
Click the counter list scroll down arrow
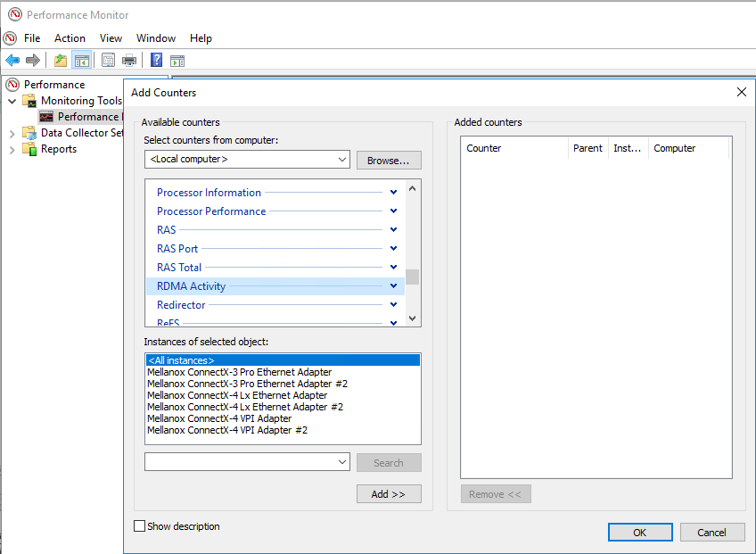click(412, 318)
